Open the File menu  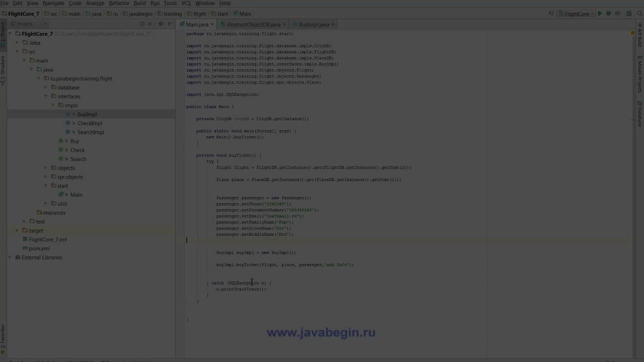click(5, 4)
